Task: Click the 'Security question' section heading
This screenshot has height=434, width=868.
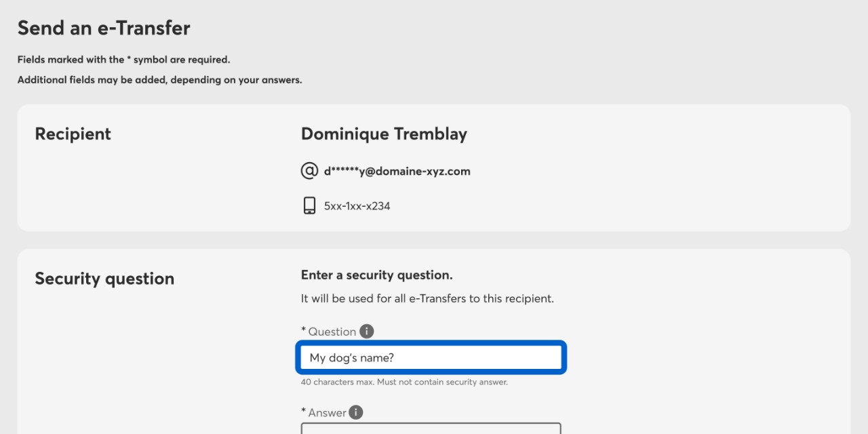Action: (x=104, y=279)
